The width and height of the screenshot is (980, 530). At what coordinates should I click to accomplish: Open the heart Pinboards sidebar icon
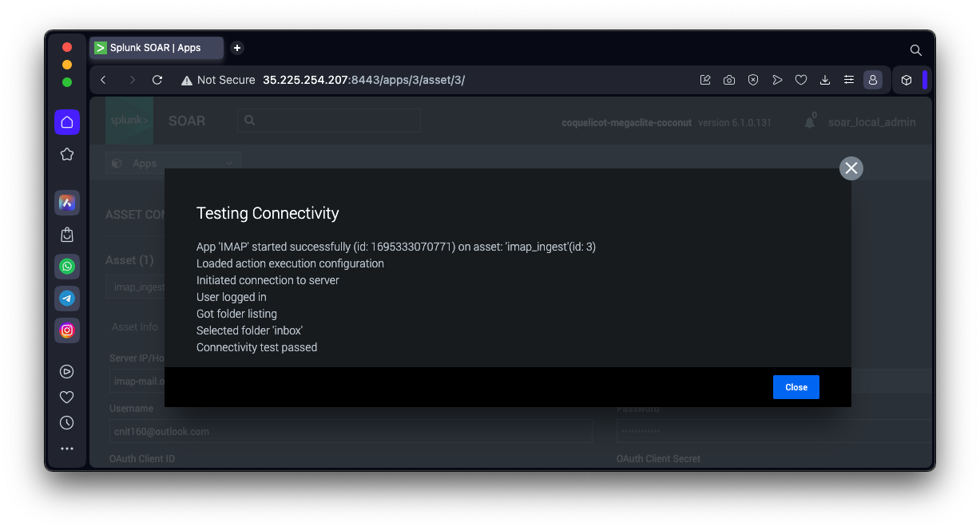67,397
